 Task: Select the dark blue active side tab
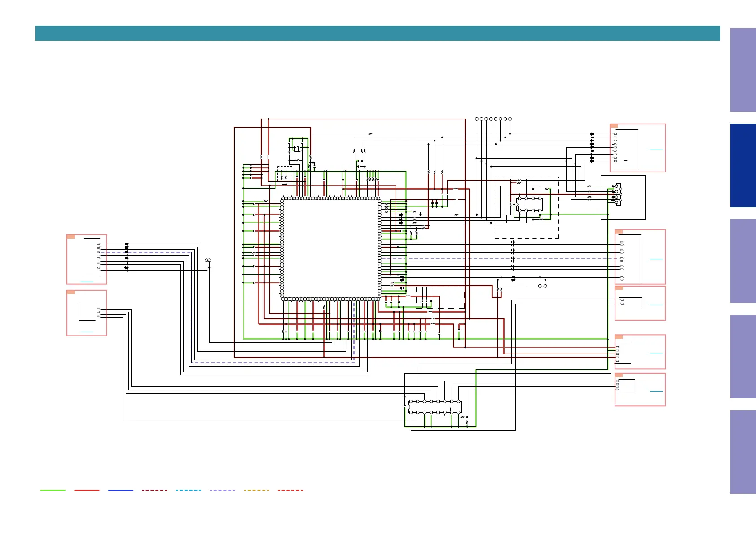pyautogui.click(x=743, y=165)
